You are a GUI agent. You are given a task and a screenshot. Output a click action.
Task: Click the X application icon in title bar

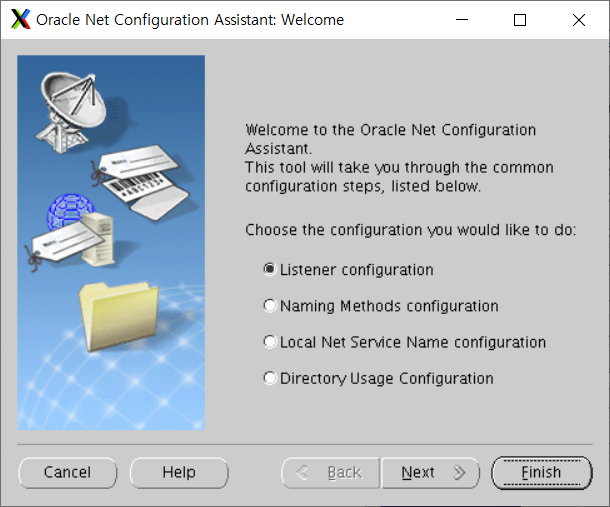click(21, 19)
